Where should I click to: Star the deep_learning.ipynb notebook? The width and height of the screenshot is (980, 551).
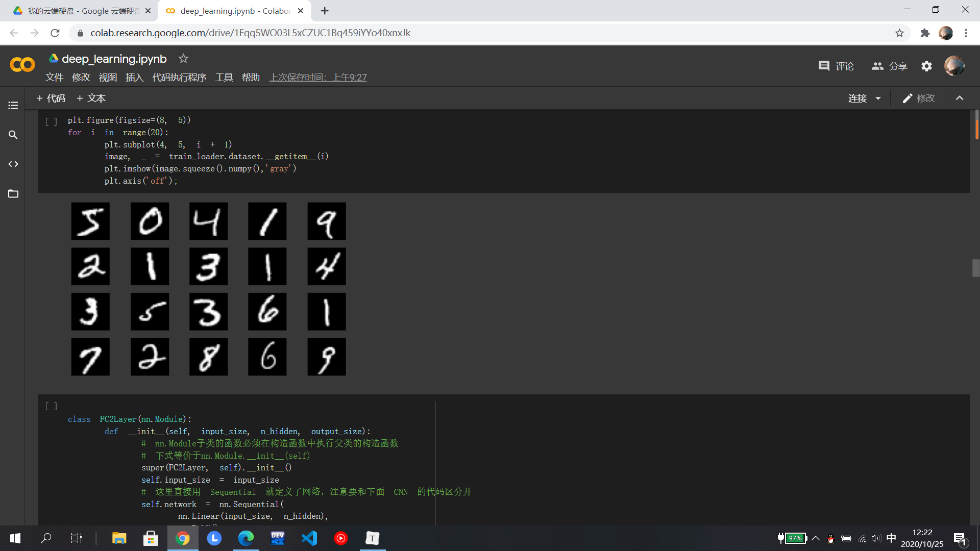click(x=183, y=59)
